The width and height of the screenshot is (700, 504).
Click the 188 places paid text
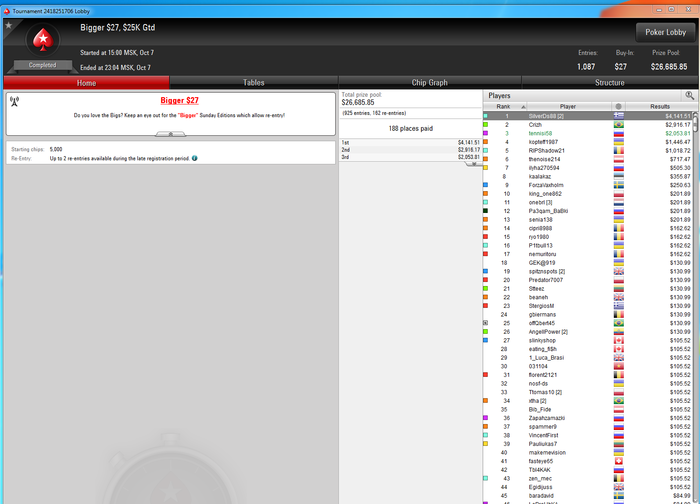(410, 129)
